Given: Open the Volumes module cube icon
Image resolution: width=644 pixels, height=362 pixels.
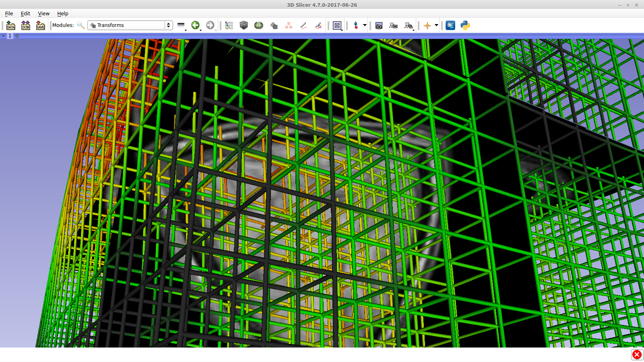Looking at the screenshot, I should pyautogui.click(x=244, y=25).
